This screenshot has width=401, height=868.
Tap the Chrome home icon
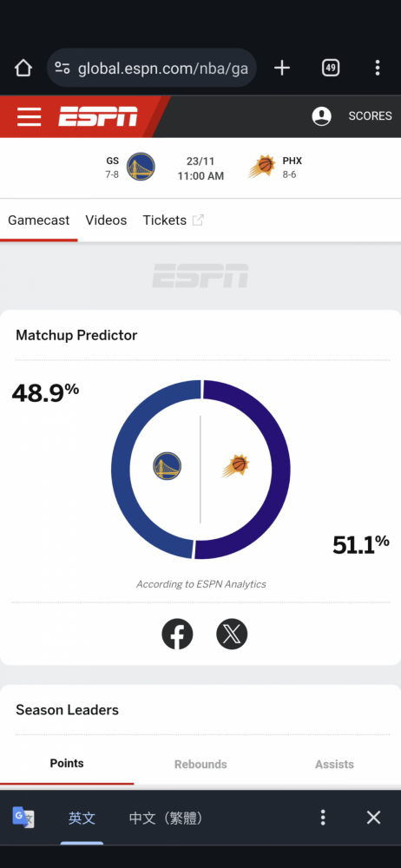click(23, 68)
